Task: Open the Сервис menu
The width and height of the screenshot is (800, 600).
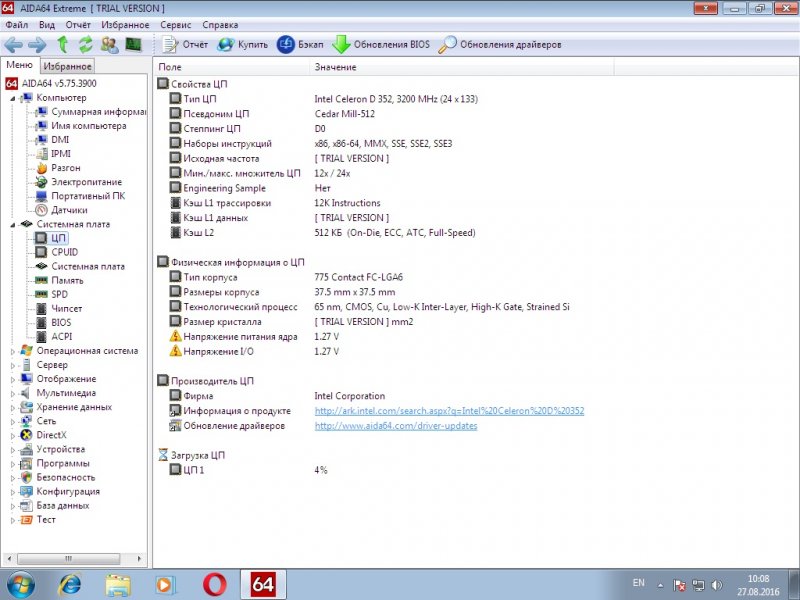Action: tap(176, 23)
